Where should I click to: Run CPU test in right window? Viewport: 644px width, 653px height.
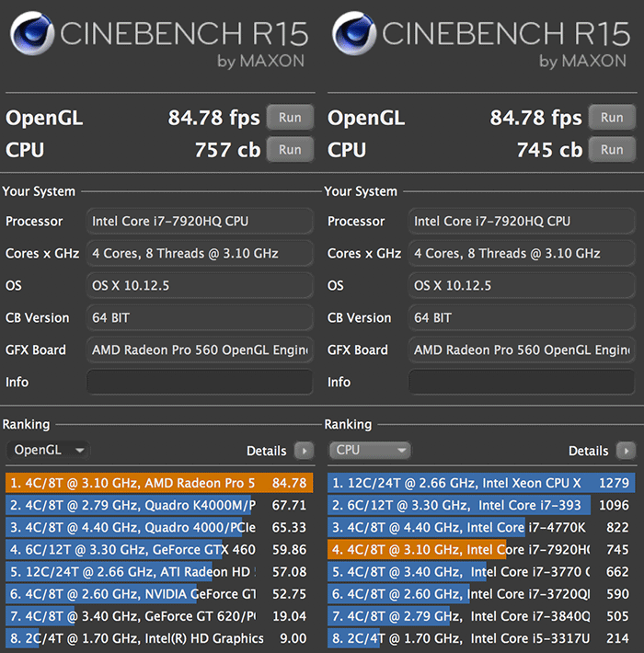coord(612,150)
